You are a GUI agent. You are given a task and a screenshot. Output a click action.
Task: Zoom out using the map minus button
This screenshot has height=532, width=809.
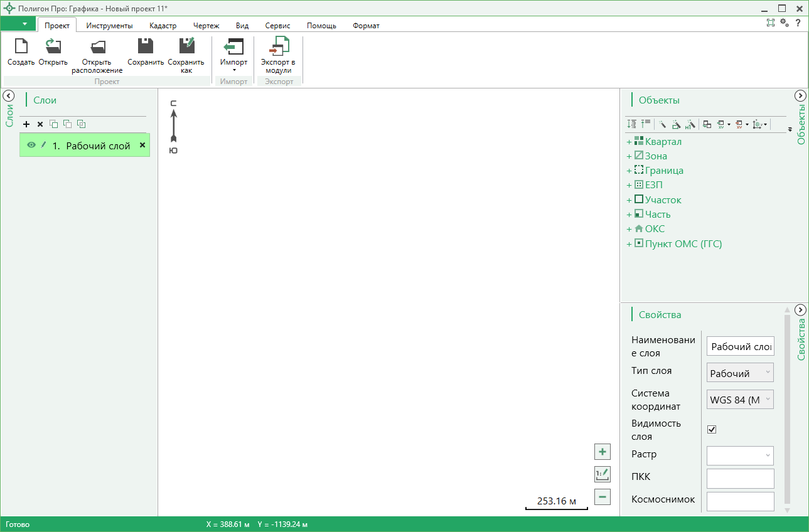pos(603,497)
